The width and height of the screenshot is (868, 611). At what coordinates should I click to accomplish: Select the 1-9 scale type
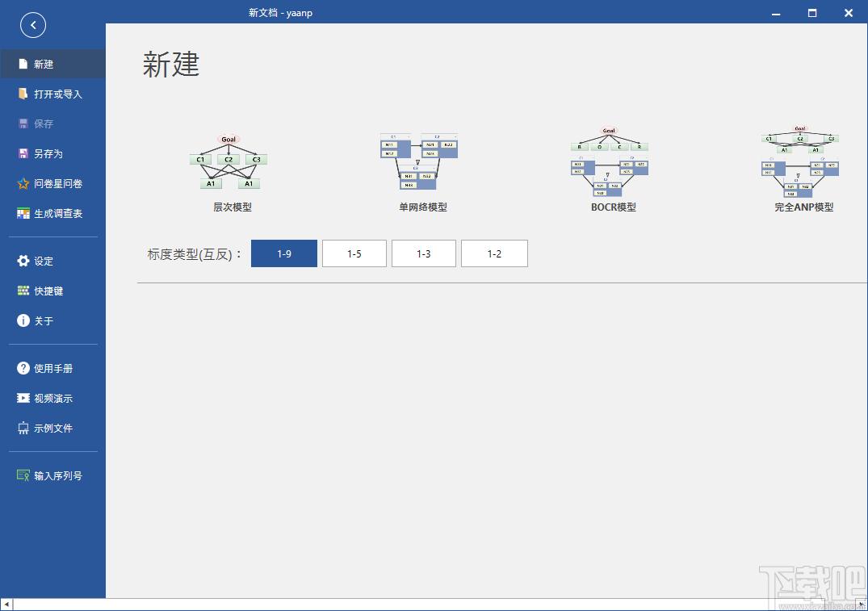click(x=284, y=253)
